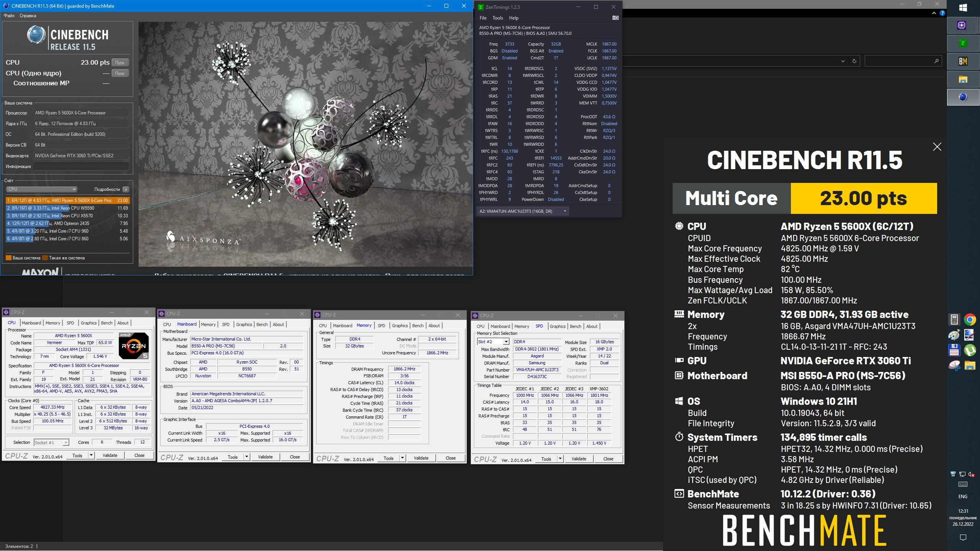Click the Информация input field in Cinebench
The width and height of the screenshot is (980, 551).
[81, 166]
